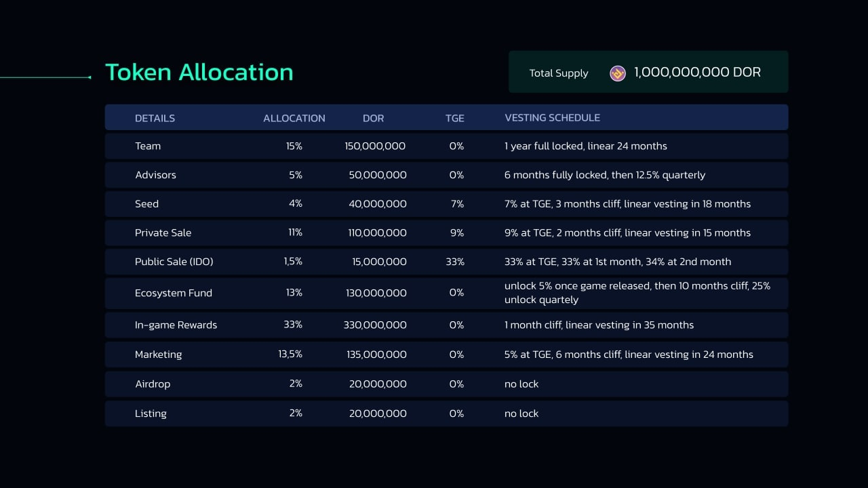Screen dimensions: 868x488
Task: Select the In-game Rewards row label
Action: pos(176,325)
